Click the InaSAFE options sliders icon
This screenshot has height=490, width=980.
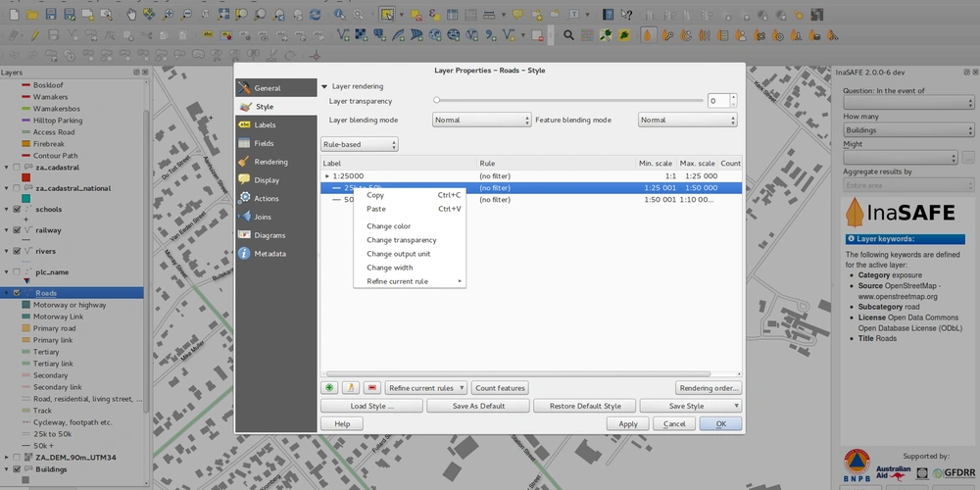705,35
